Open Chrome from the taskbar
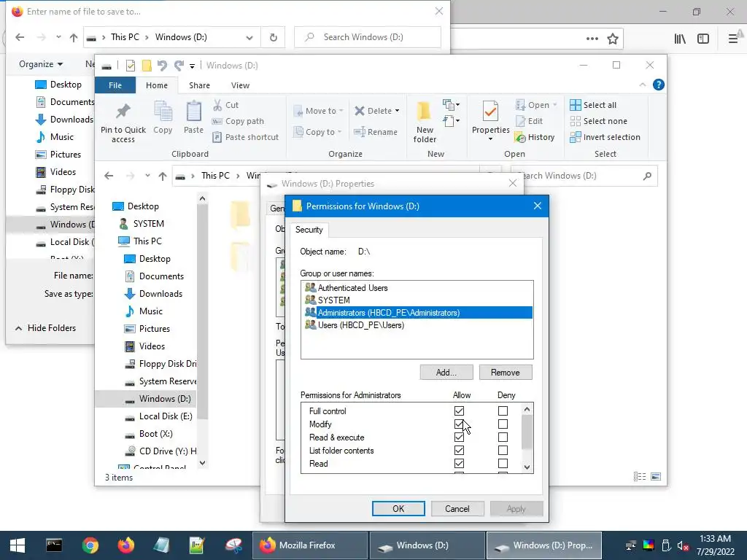747x560 pixels. (90, 545)
